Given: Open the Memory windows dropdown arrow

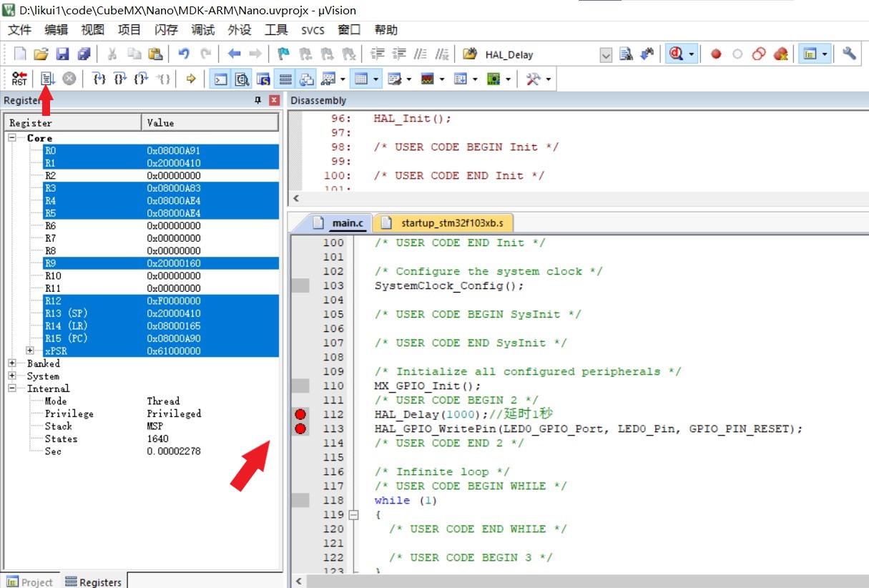Looking at the screenshot, I should 376,79.
